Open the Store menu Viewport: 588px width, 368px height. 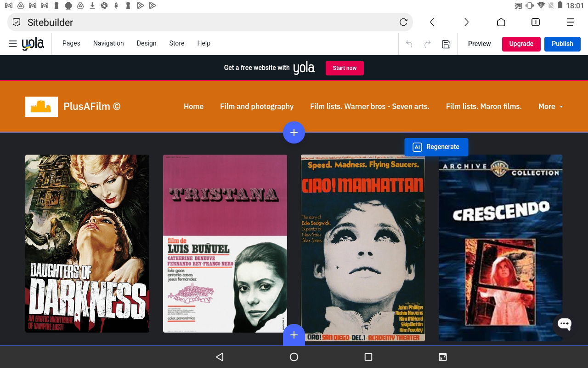point(177,43)
